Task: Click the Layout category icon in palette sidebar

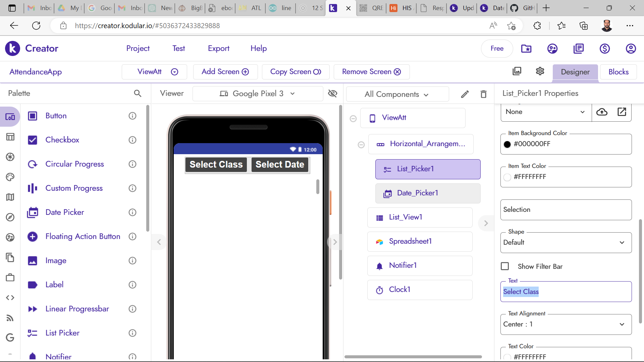Action: [x=10, y=137]
